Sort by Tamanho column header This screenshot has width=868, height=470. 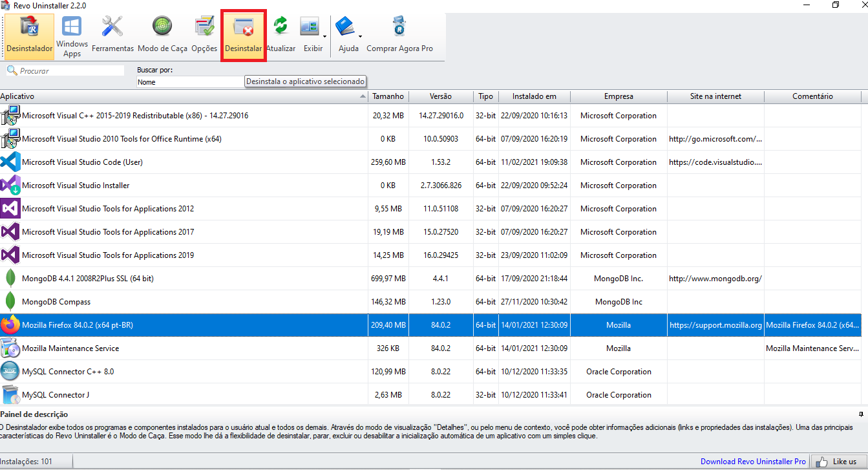point(388,96)
